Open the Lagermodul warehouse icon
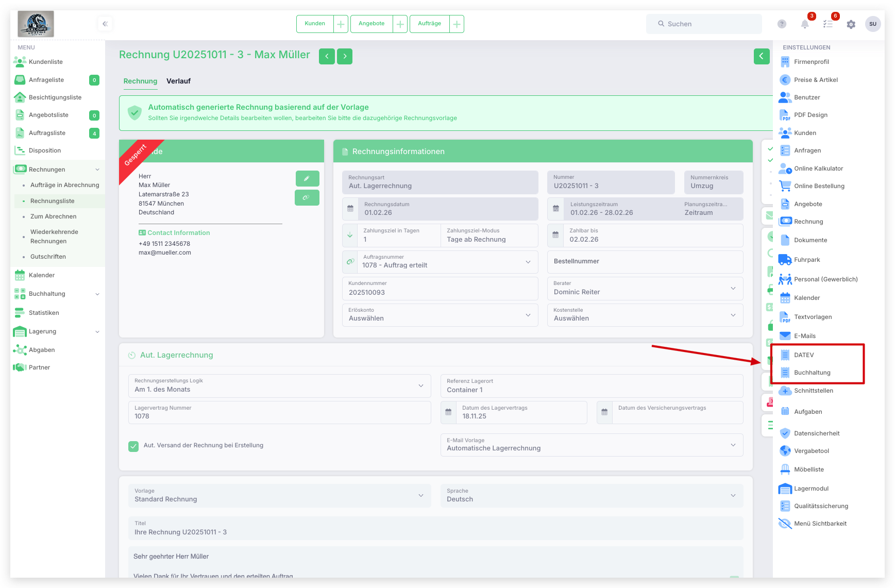Viewport: 895px width, 588px height. pos(785,489)
